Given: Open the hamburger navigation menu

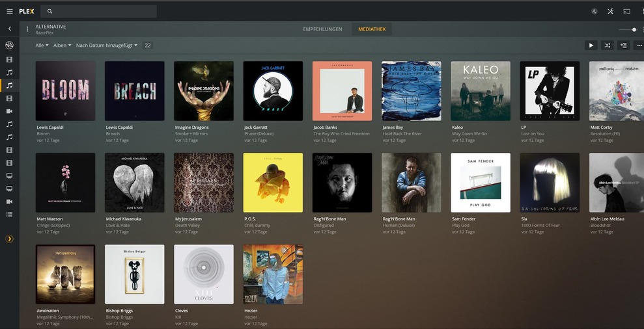Looking at the screenshot, I should click(x=10, y=12).
